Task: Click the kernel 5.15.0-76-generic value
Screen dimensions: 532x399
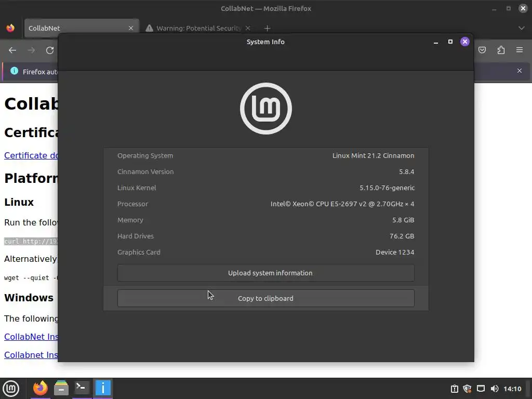Action: 387,188
